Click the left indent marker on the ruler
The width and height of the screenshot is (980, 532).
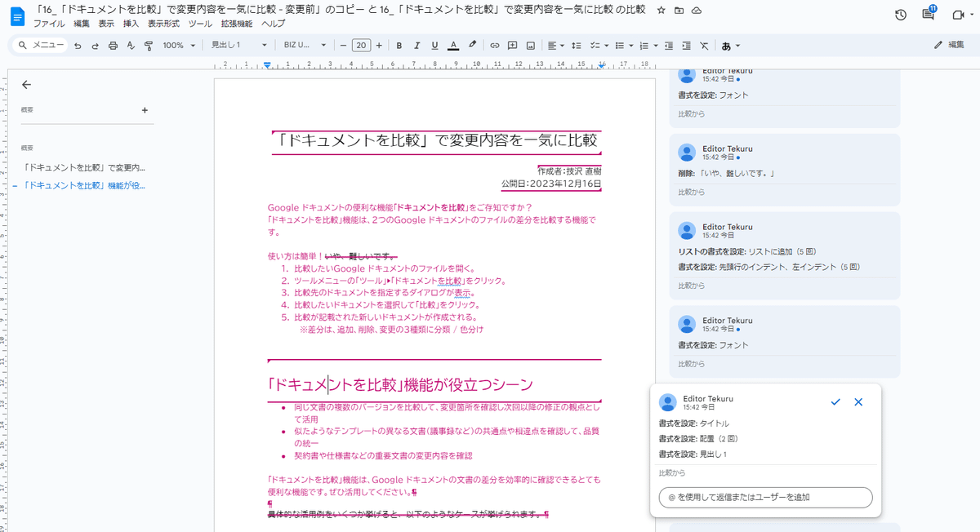267,66
